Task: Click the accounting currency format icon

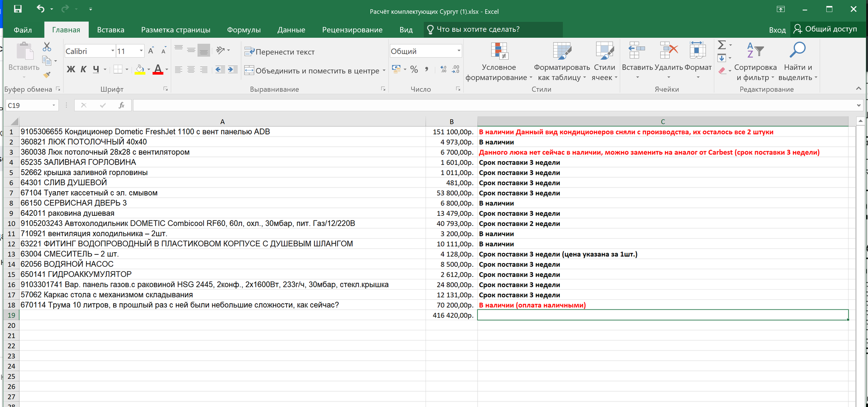Action: [396, 69]
